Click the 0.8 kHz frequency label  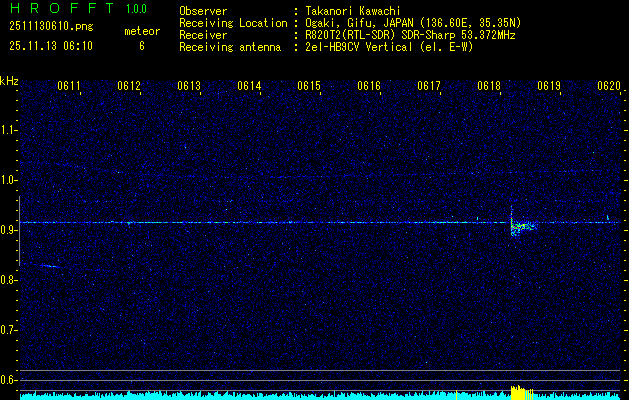click(x=8, y=280)
